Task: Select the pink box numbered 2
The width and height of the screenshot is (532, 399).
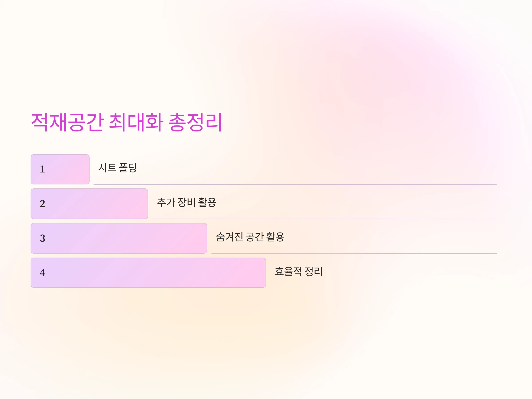Action: [x=89, y=204]
